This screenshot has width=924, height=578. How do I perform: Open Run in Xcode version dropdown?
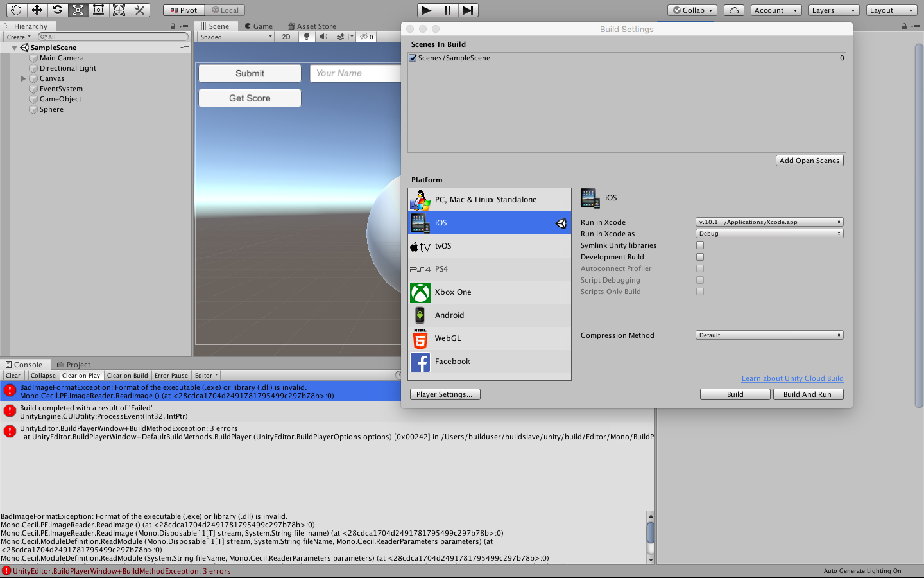pyautogui.click(x=769, y=222)
